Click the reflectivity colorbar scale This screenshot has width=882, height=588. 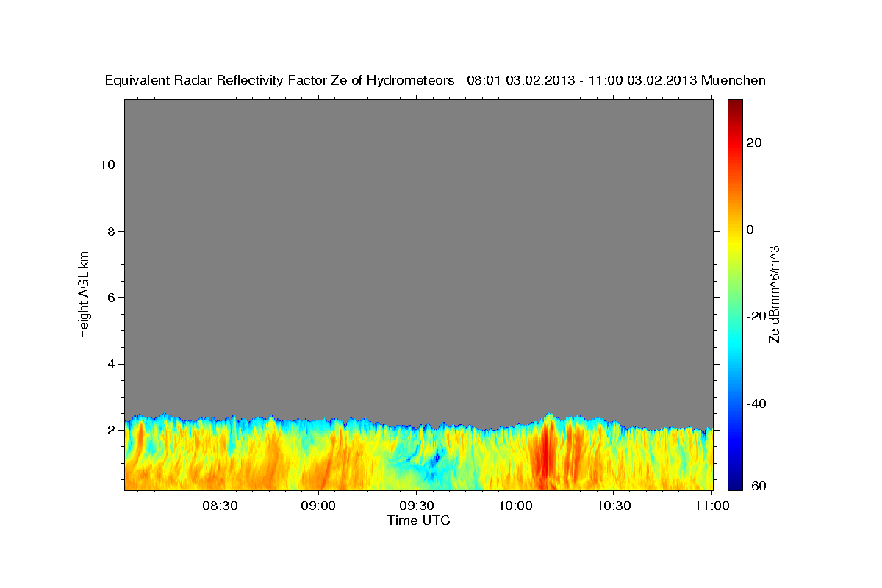(x=734, y=295)
